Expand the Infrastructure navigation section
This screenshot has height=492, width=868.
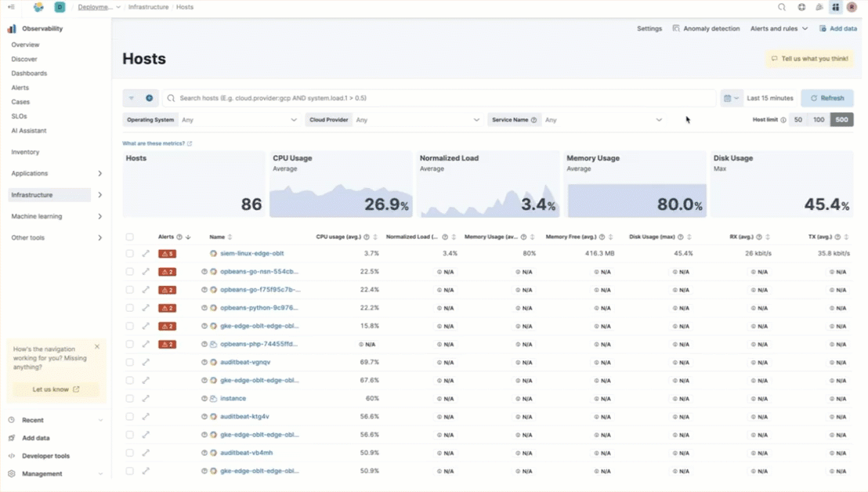pos(99,195)
